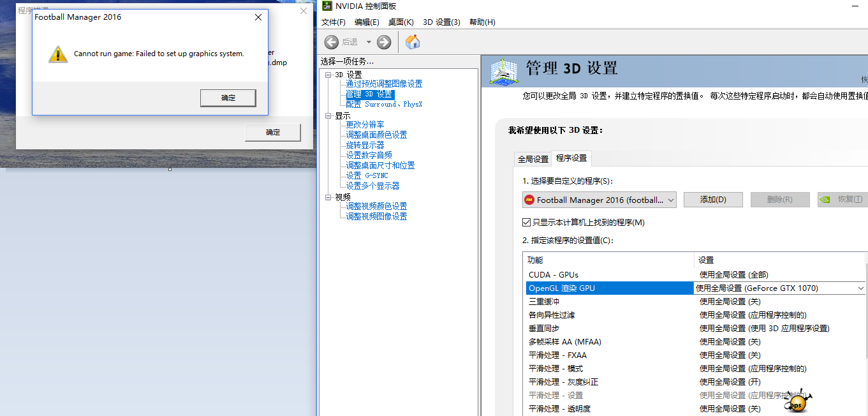The image size is (868, 416).
Task: Open the 文件(F) menu
Action: [x=334, y=22]
